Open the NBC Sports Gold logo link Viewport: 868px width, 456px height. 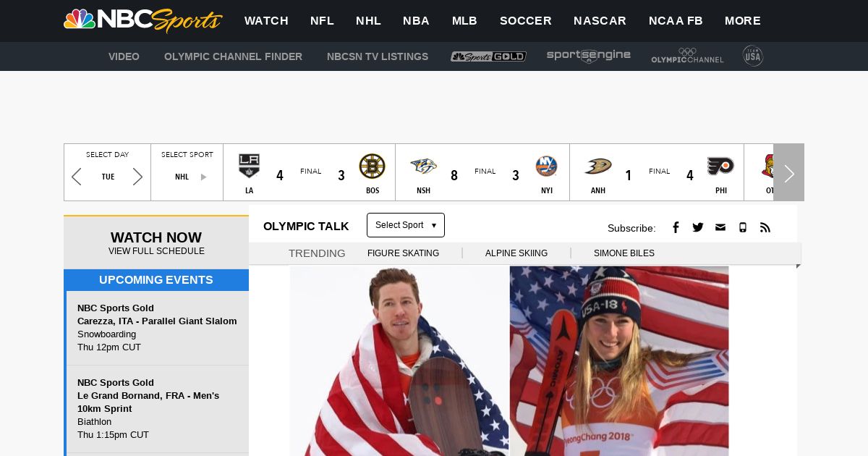pyautogui.click(x=488, y=56)
